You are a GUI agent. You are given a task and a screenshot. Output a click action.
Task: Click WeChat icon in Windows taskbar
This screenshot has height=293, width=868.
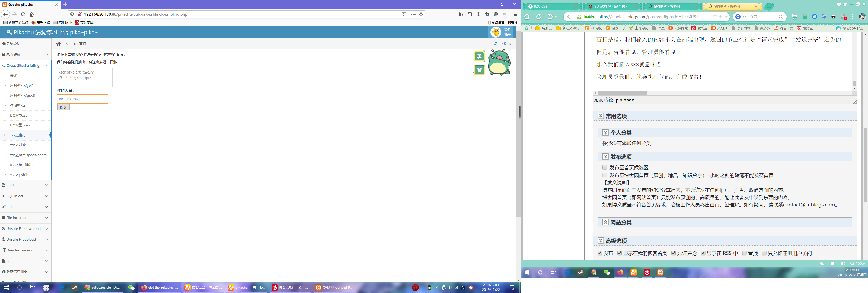click(x=131, y=288)
